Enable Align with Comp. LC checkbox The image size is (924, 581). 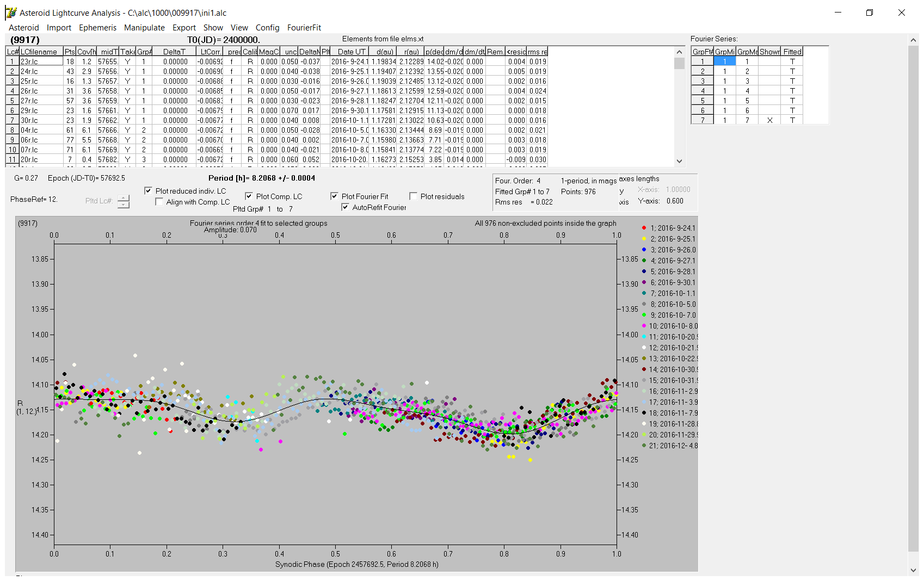click(x=159, y=202)
